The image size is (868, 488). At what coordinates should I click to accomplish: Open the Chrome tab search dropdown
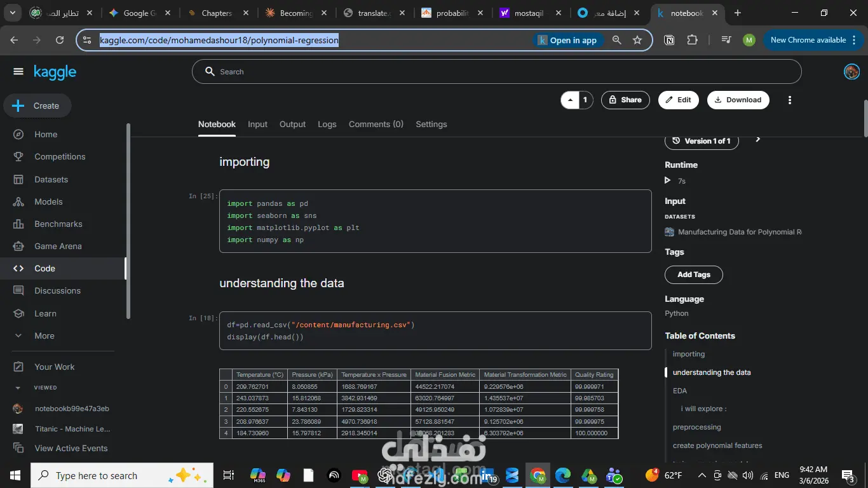(13, 13)
